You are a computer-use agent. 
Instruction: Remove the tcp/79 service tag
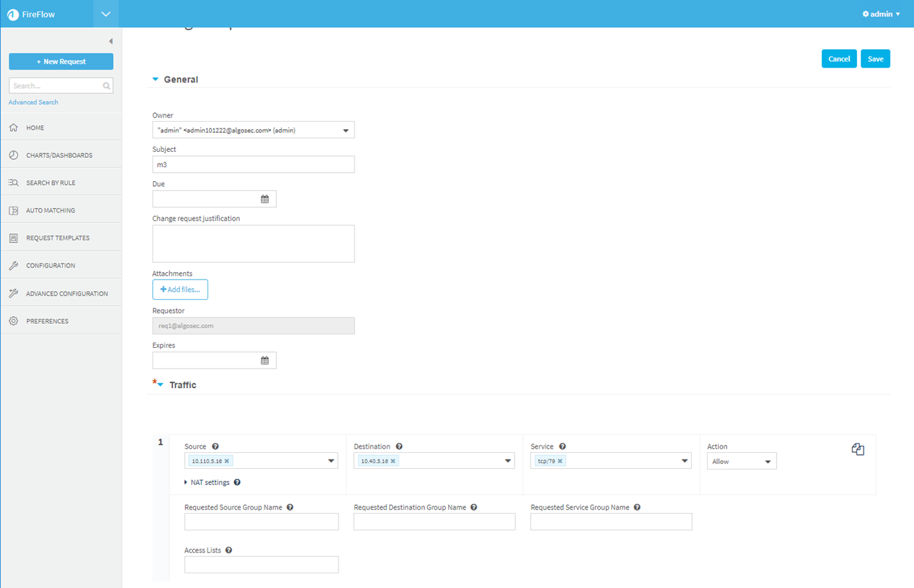(560, 461)
